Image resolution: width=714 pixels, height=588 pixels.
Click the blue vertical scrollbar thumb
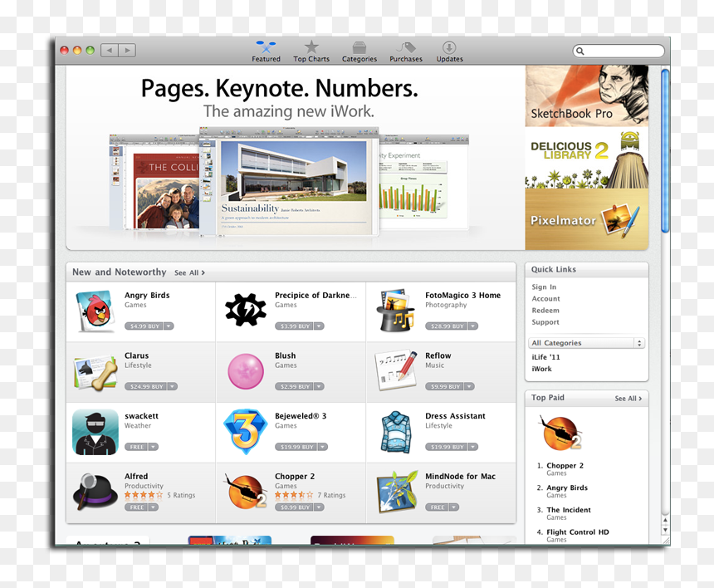pyautogui.click(x=665, y=151)
